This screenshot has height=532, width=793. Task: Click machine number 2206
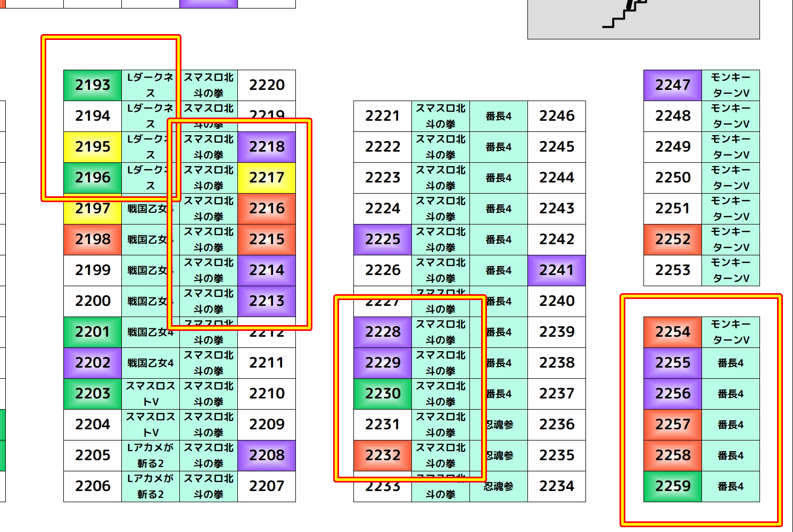pyautogui.click(x=93, y=486)
